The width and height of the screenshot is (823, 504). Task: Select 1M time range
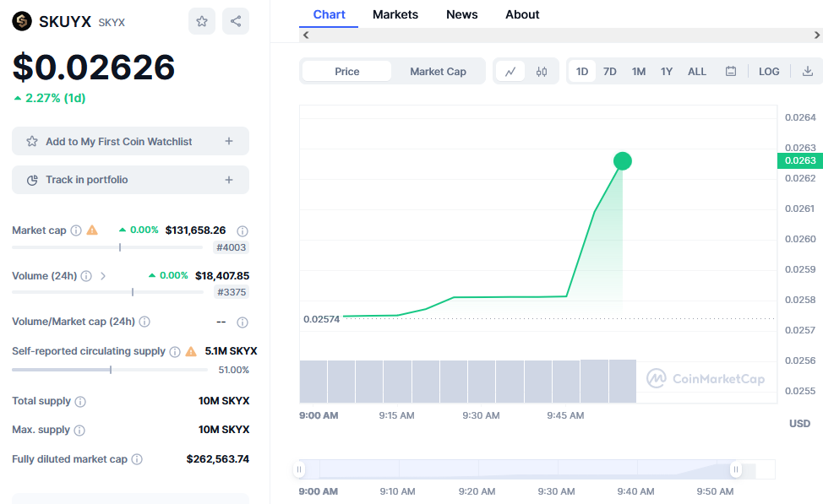(x=639, y=71)
